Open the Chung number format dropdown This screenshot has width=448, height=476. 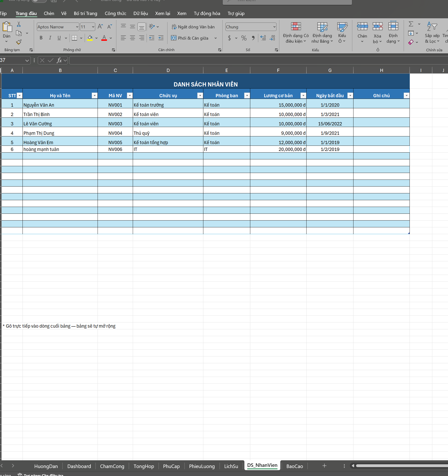[x=274, y=27]
